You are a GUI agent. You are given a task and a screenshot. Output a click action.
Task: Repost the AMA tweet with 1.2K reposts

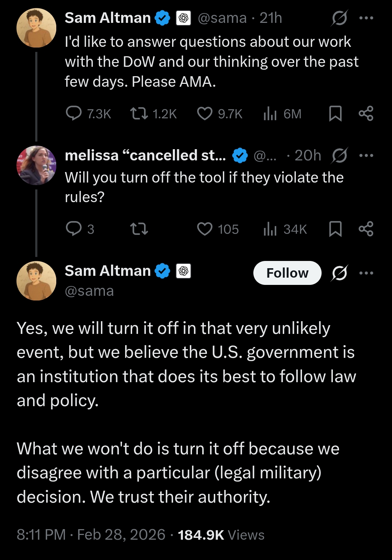pyautogui.click(x=139, y=114)
